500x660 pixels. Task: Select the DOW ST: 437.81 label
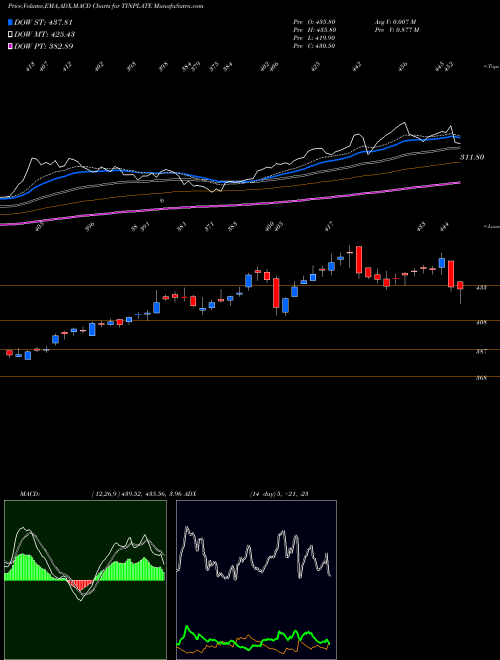point(44,22)
